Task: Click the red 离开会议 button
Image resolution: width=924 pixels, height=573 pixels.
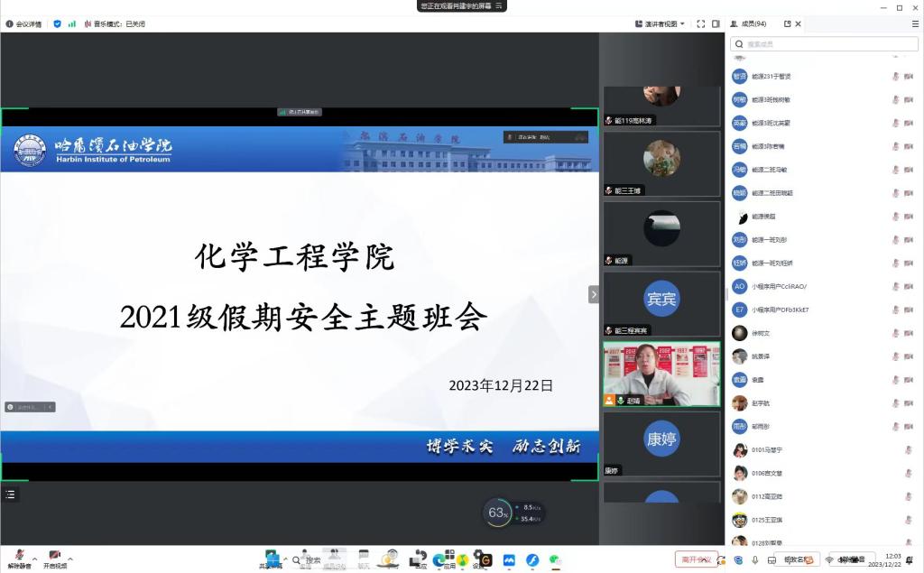Action: pyautogui.click(x=696, y=559)
